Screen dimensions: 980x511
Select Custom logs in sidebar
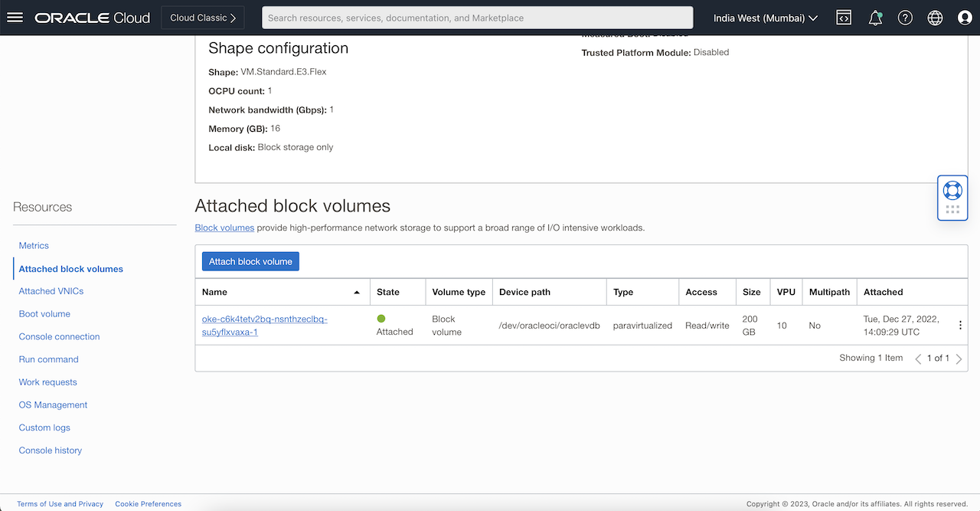click(x=44, y=427)
